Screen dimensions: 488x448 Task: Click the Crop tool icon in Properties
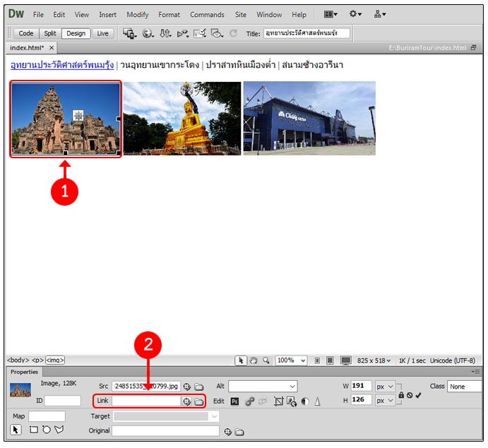tap(278, 401)
